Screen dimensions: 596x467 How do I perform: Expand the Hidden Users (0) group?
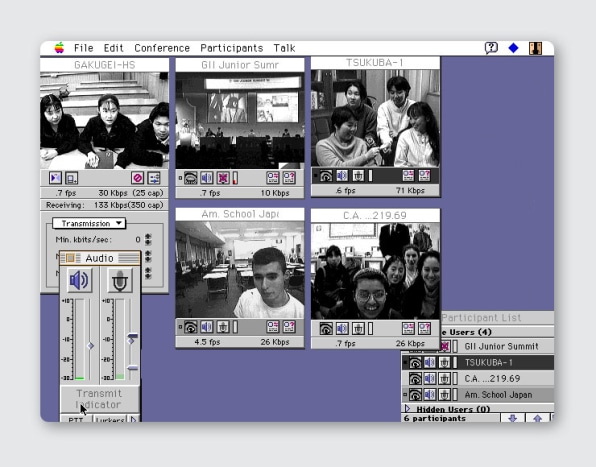408,409
